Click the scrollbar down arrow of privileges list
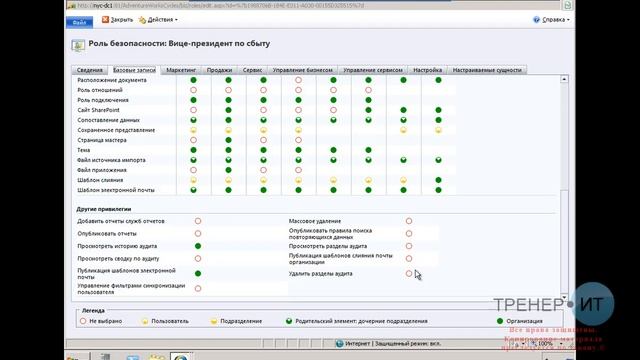The width and height of the screenshot is (640, 360). tap(564, 298)
